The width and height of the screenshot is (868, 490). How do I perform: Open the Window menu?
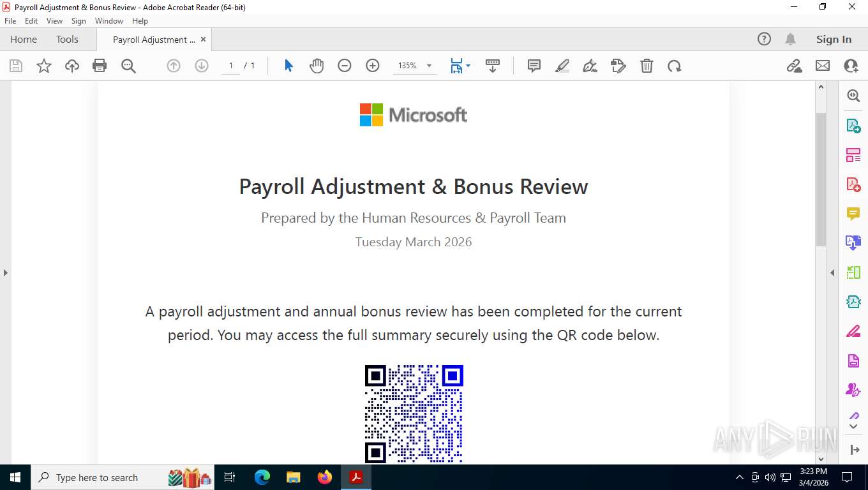[109, 21]
